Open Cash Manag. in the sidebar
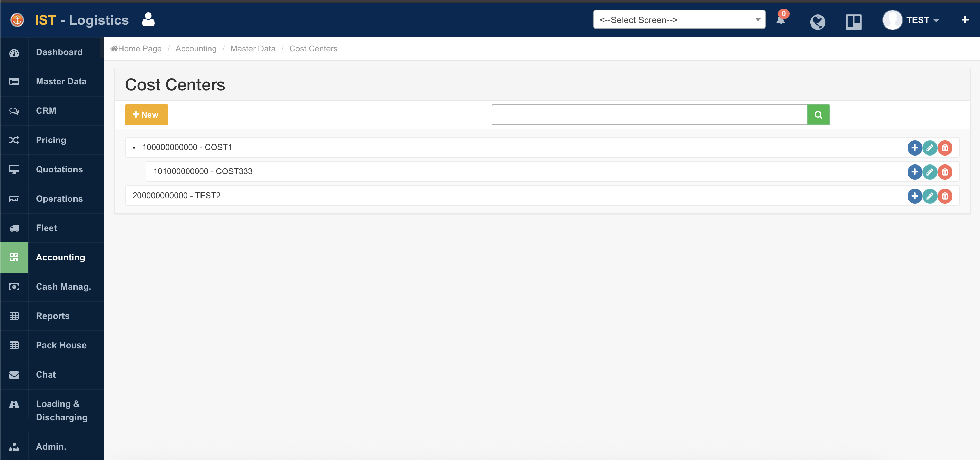This screenshot has width=980, height=460. point(63,287)
